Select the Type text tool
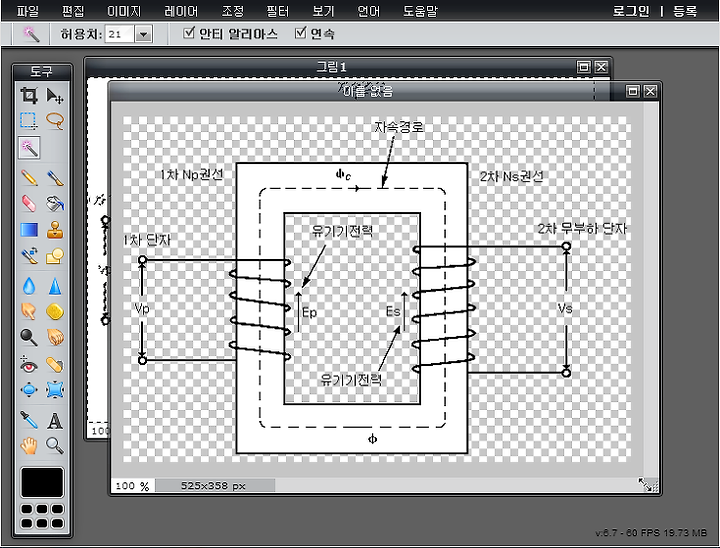This screenshot has width=720, height=548. (x=55, y=420)
